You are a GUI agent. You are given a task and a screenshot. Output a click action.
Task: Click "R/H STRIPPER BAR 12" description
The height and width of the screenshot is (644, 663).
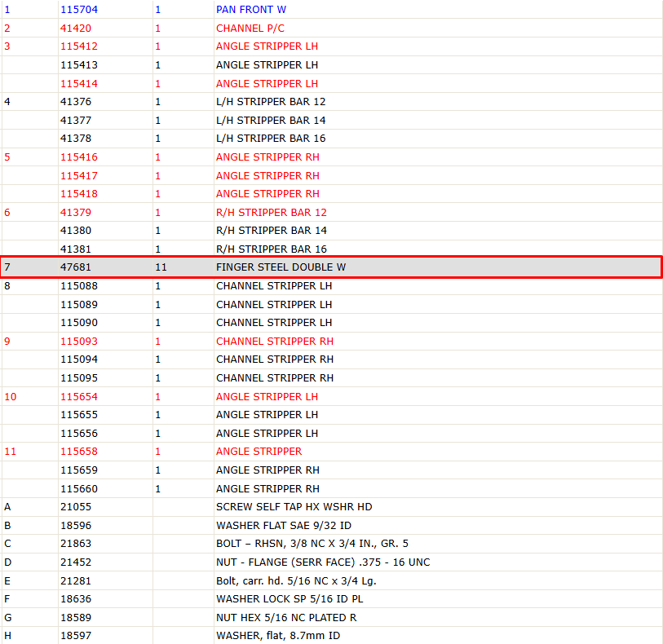click(272, 213)
